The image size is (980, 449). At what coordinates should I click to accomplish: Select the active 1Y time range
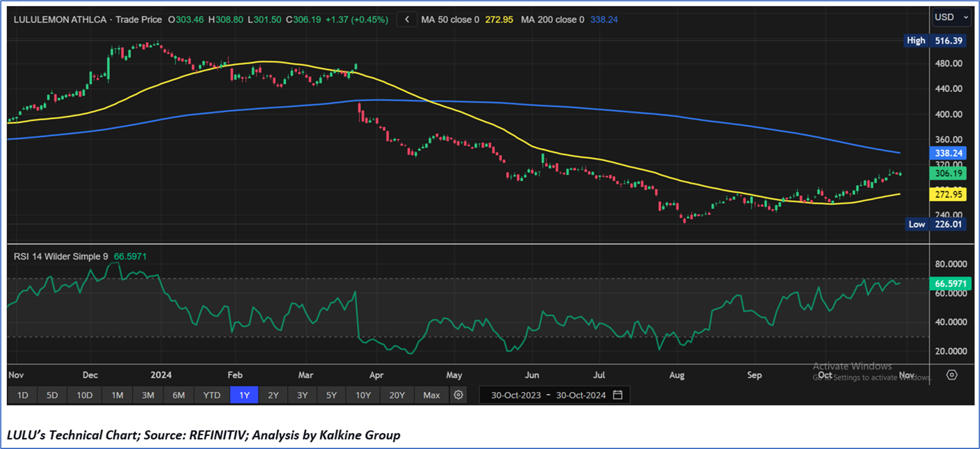244,395
